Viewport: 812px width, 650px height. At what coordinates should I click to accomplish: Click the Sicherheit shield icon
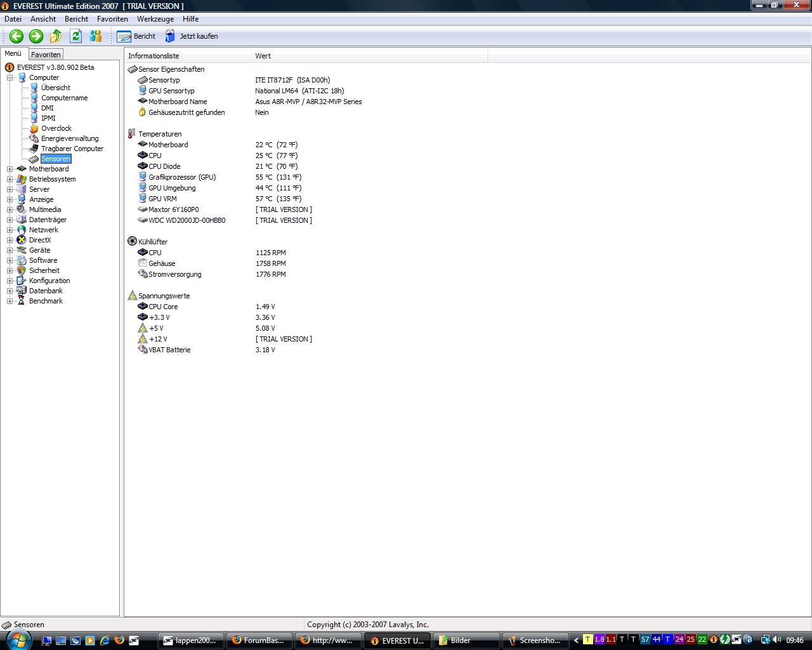pyautogui.click(x=22, y=270)
